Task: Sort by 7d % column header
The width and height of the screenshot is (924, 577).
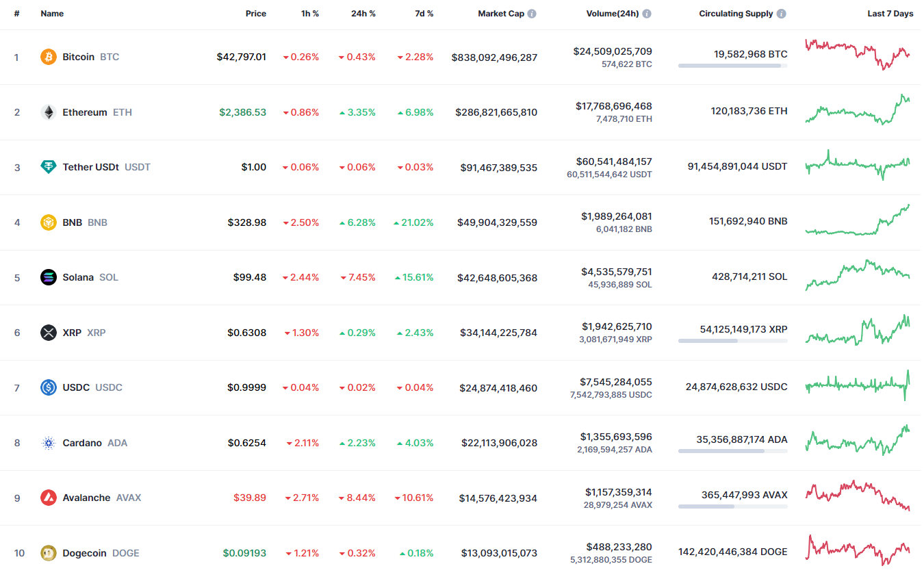Action: [424, 14]
